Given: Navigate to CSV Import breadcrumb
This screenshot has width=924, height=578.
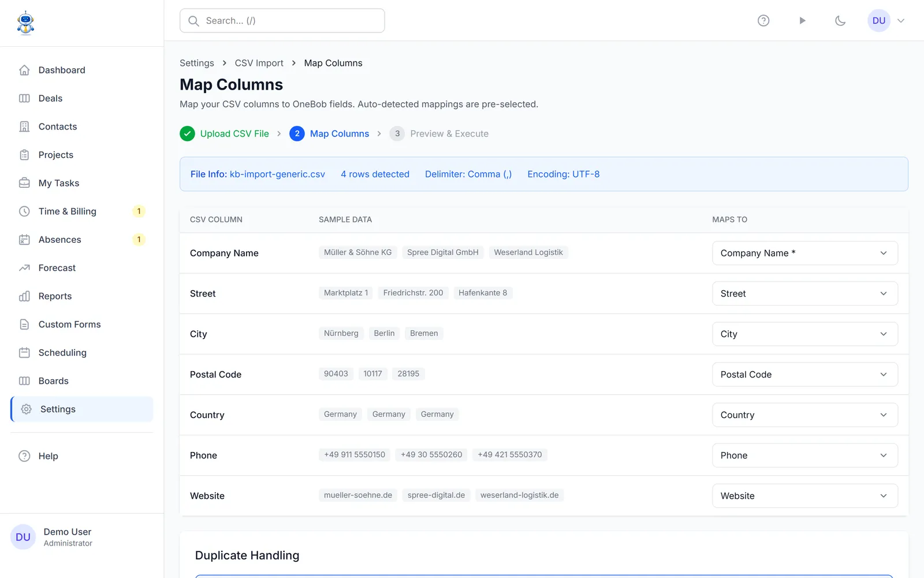Looking at the screenshot, I should 259,63.
